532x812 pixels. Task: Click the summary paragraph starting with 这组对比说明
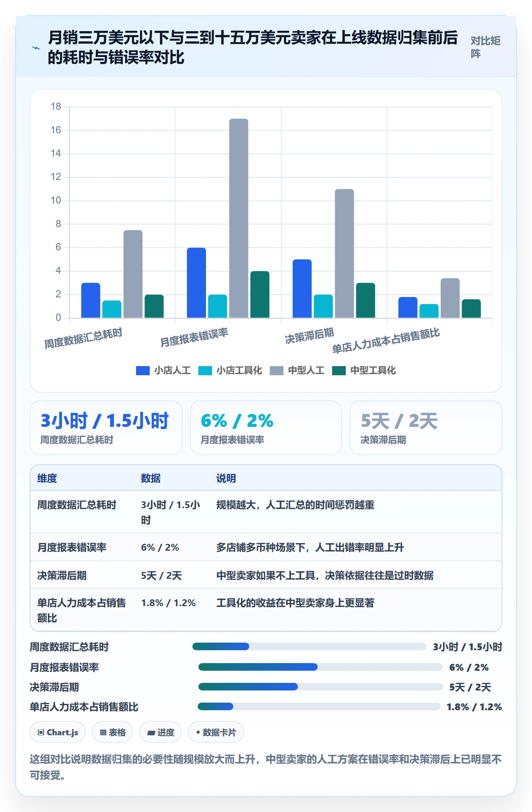pos(266,767)
